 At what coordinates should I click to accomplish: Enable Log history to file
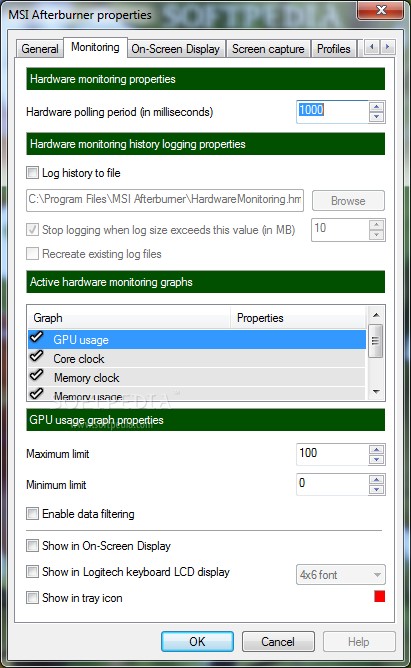(x=32, y=173)
